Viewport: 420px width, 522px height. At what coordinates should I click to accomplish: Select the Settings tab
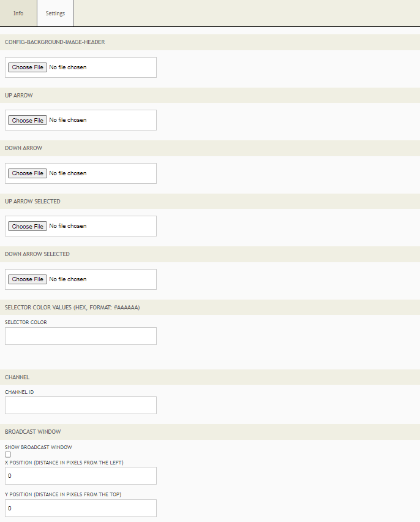tap(55, 13)
